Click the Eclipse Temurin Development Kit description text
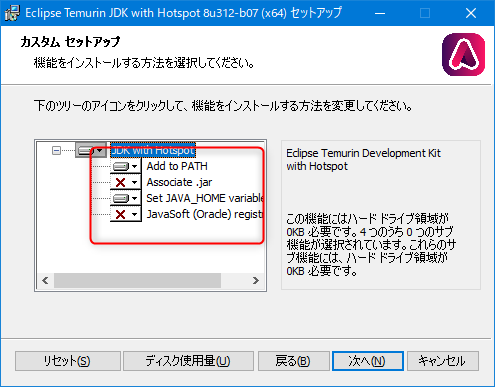 363,159
